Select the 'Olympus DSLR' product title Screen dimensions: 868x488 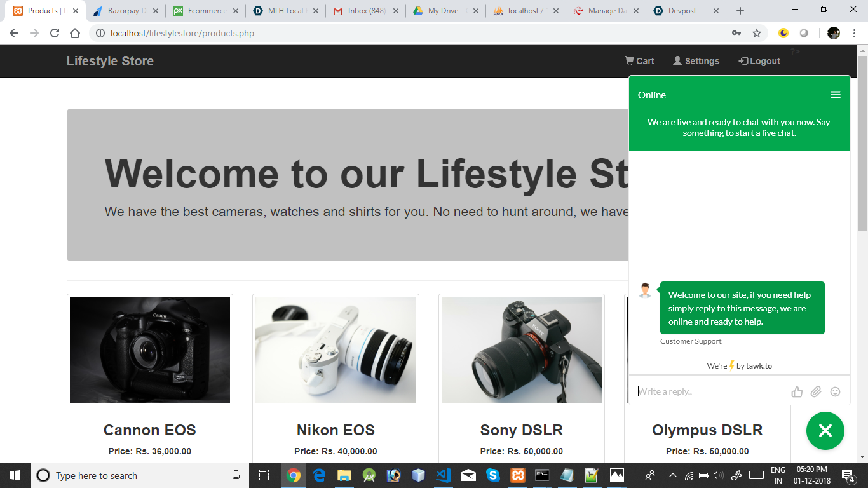tap(707, 430)
